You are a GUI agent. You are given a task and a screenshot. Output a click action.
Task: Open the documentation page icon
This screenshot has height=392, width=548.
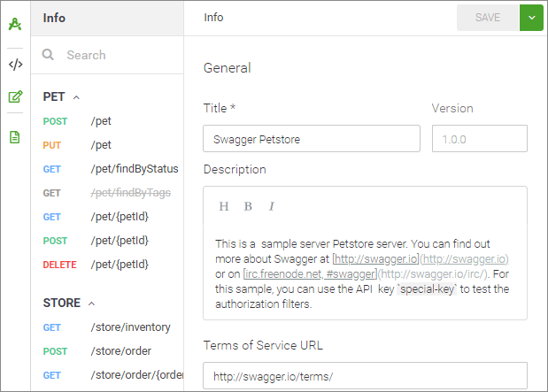pos(15,137)
